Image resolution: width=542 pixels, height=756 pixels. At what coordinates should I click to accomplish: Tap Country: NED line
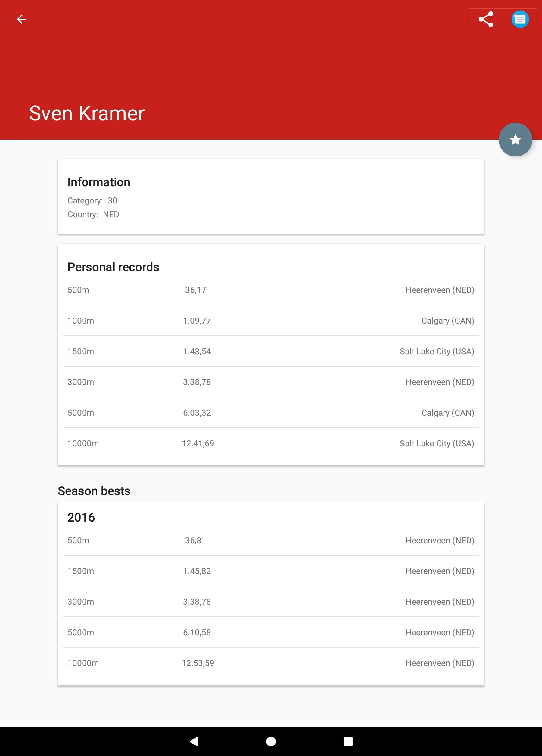[x=93, y=214]
